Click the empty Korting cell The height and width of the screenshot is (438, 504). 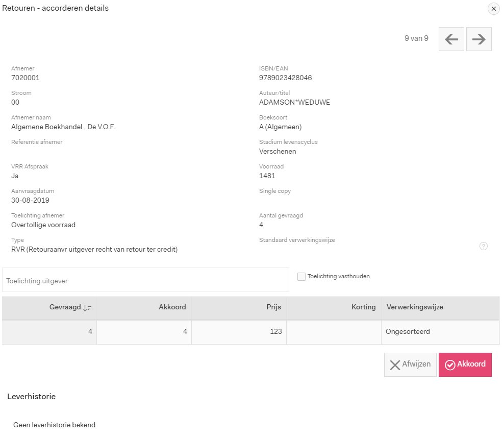(x=334, y=332)
